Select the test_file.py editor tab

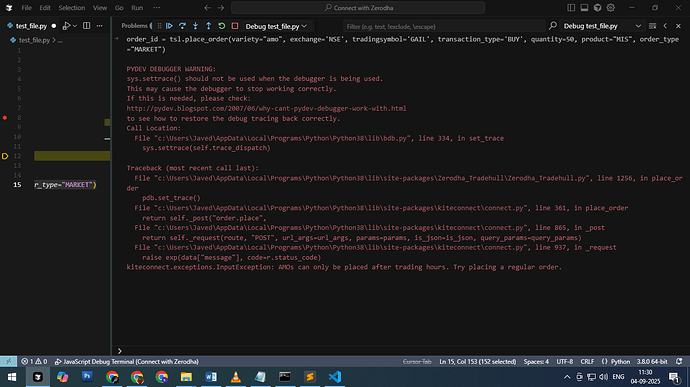click(x=31, y=26)
